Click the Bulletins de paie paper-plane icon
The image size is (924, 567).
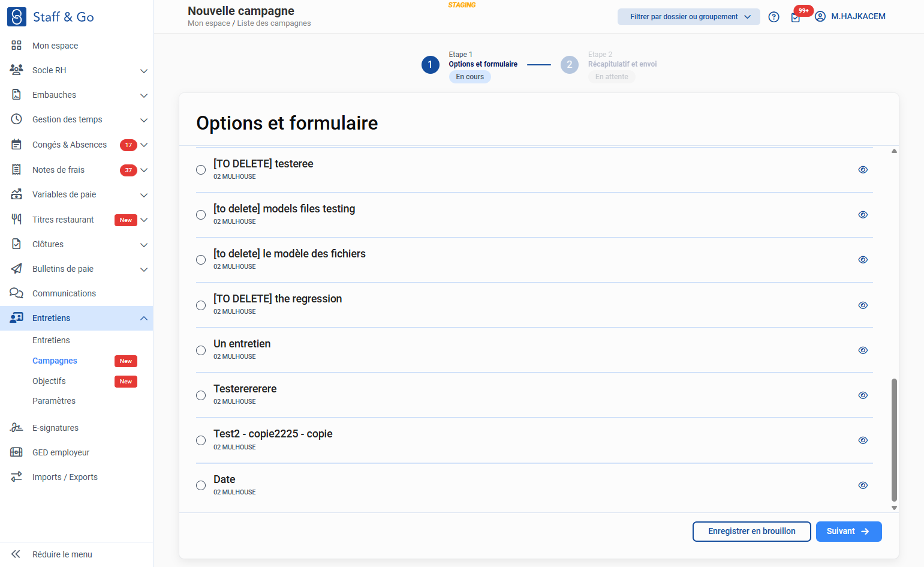[17, 269]
